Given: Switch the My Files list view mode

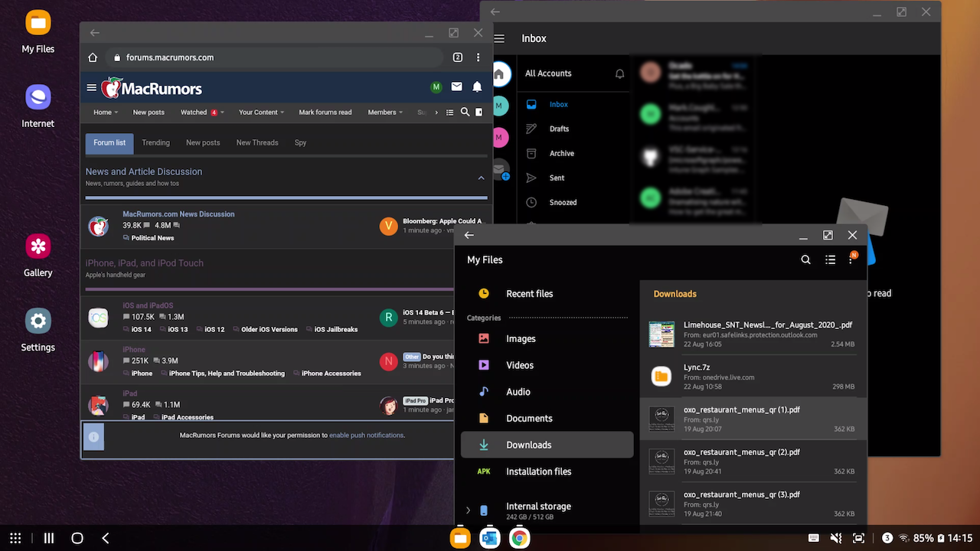Looking at the screenshot, I should tap(830, 260).
